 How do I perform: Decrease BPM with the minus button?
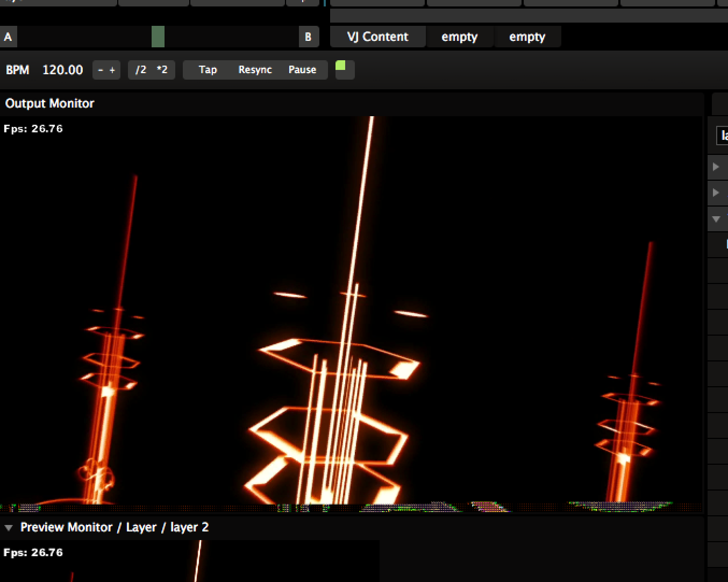click(101, 70)
